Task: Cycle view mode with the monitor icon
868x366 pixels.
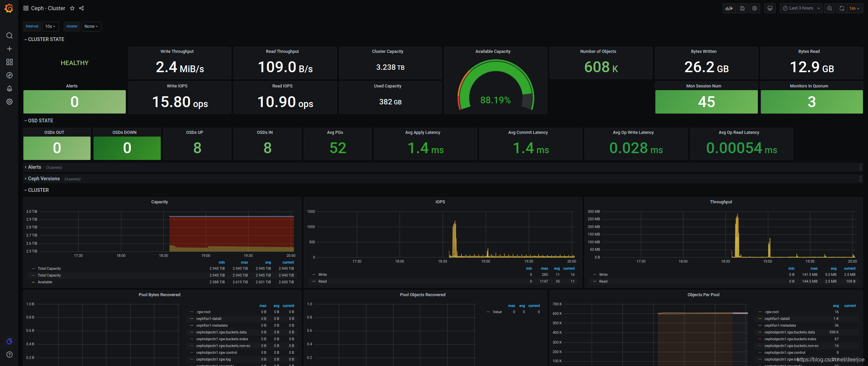Action: (x=770, y=8)
